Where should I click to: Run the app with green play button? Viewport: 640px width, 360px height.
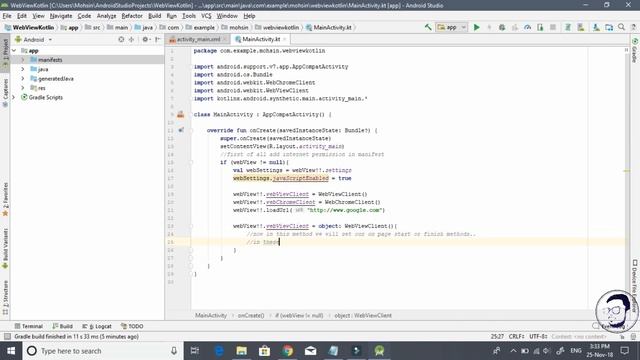(x=476, y=27)
